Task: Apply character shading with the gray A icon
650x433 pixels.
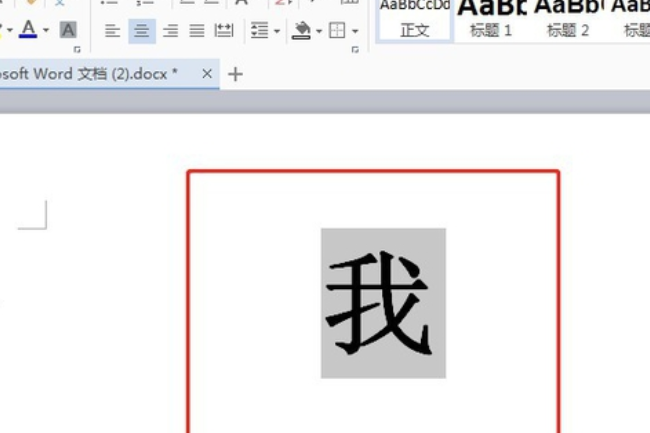Action: [x=68, y=30]
